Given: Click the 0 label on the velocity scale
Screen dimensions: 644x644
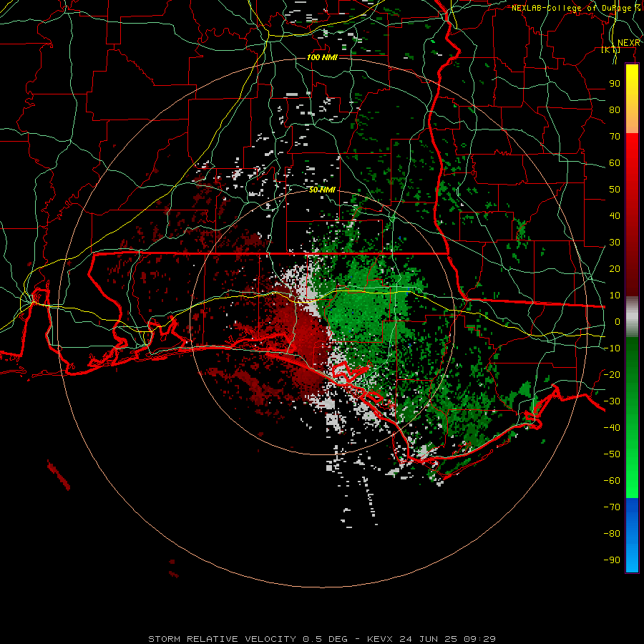Looking at the screenshot, I should pos(618,321).
